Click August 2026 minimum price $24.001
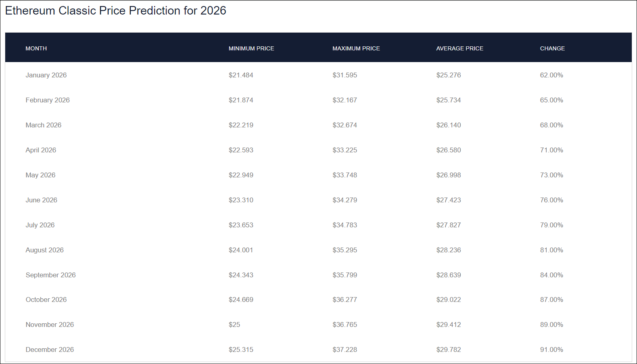This screenshot has height=364, width=637. coord(241,250)
